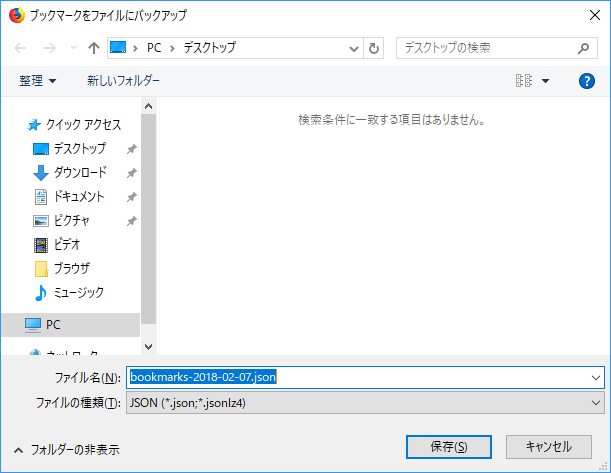611x473 pixels.
Task: Open ダウンロード in the sidebar
Action: 80,172
